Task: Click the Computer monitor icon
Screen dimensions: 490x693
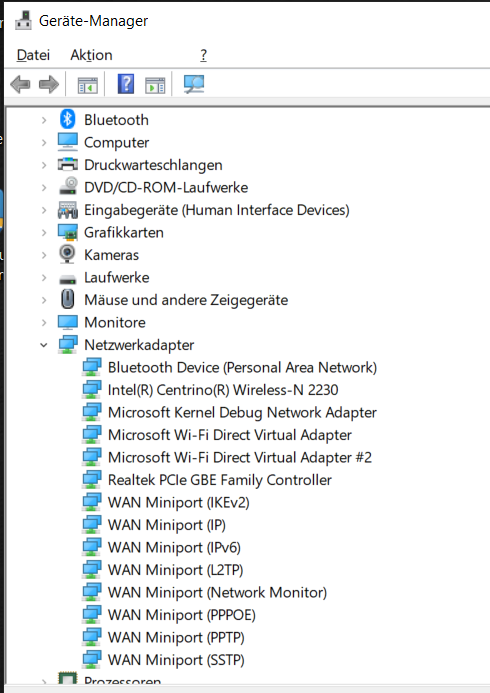Action: click(x=68, y=142)
